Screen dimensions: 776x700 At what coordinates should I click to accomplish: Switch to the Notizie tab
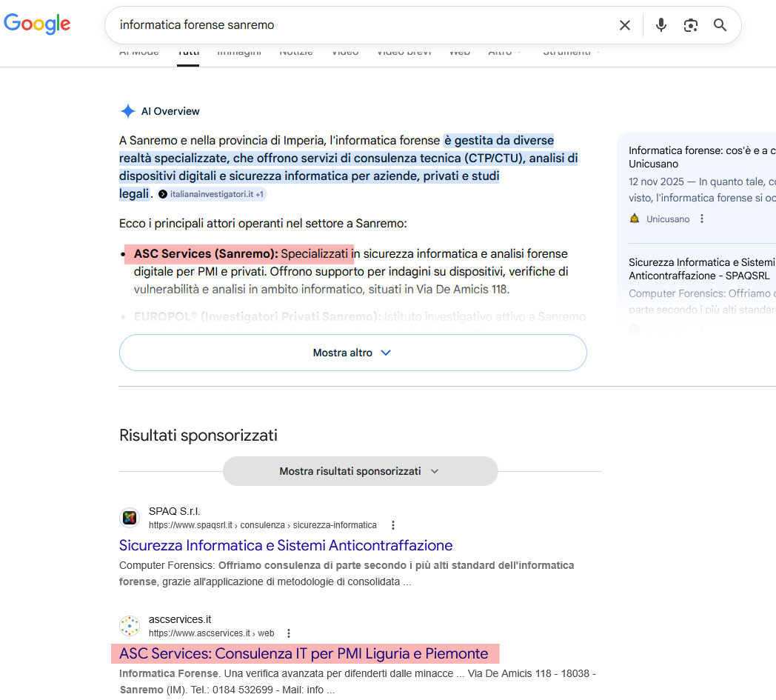point(295,51)
